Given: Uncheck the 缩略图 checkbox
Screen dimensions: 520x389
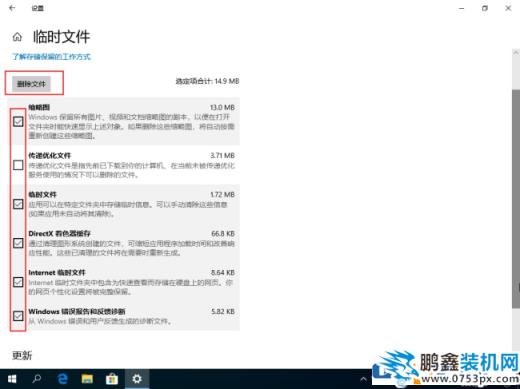Looking at the screenshot, I should click(x=18, y=121).
